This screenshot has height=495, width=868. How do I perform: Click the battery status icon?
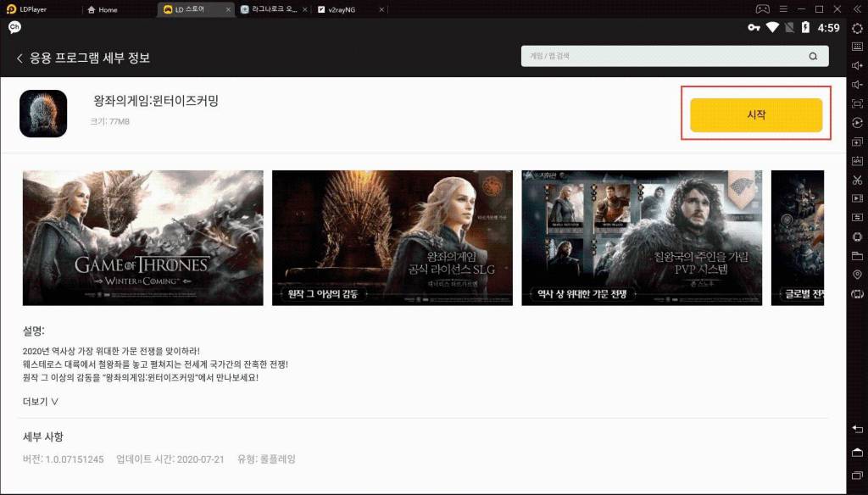pyautogui.click(x=805, y=27)
